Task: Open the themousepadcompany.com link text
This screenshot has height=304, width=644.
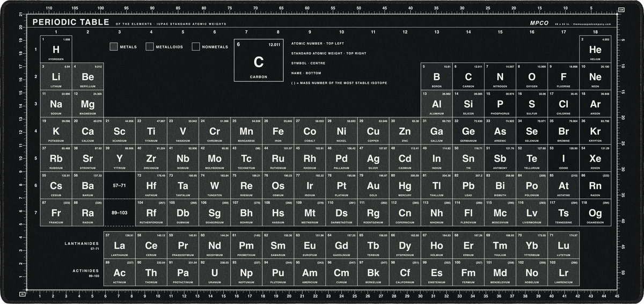Action: pos(592,24)
